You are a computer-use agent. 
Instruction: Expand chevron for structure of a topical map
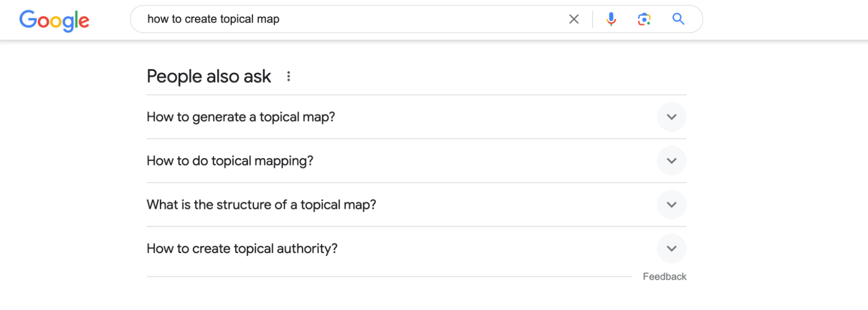coord(671,204)
